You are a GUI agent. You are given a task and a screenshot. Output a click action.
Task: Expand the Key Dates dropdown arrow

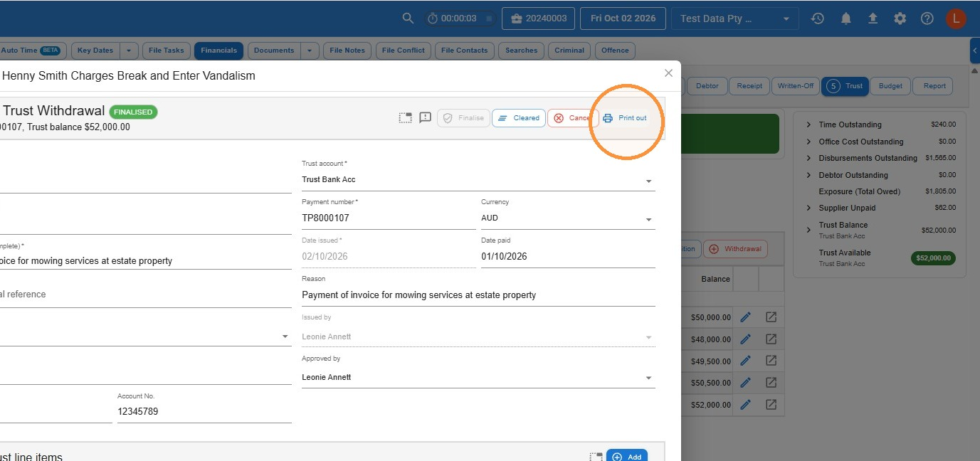pos(129,51)
